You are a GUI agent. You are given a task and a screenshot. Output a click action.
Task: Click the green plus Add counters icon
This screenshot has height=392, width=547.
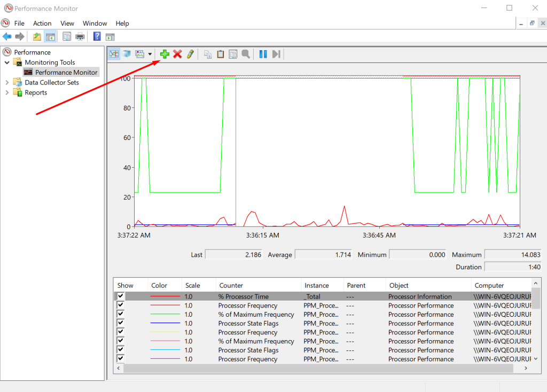tap(165, 54)
